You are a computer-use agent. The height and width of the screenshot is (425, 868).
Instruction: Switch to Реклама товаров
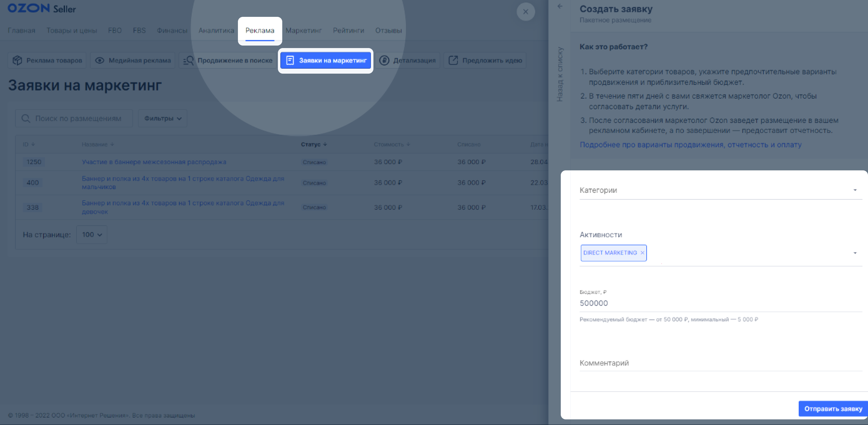pyautogui.click(x=47, y=61)
